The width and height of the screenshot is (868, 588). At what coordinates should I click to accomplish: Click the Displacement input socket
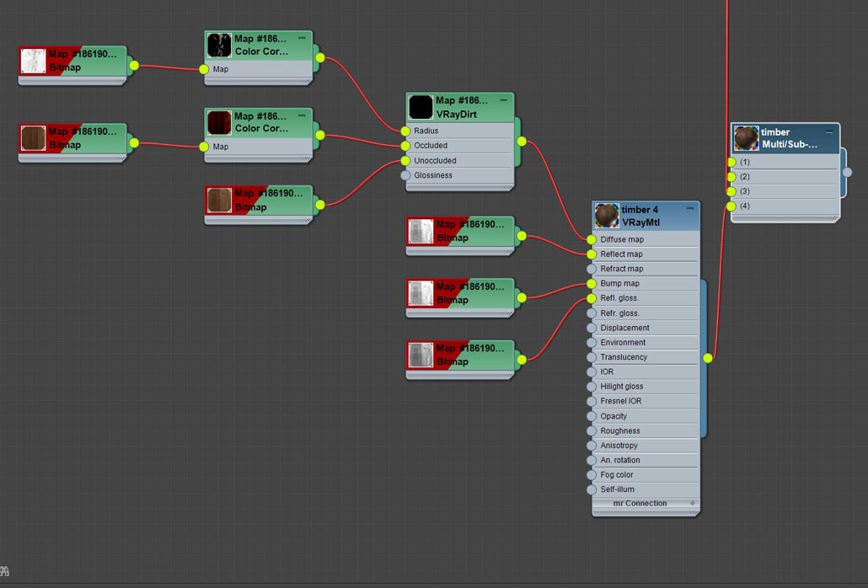592,328
